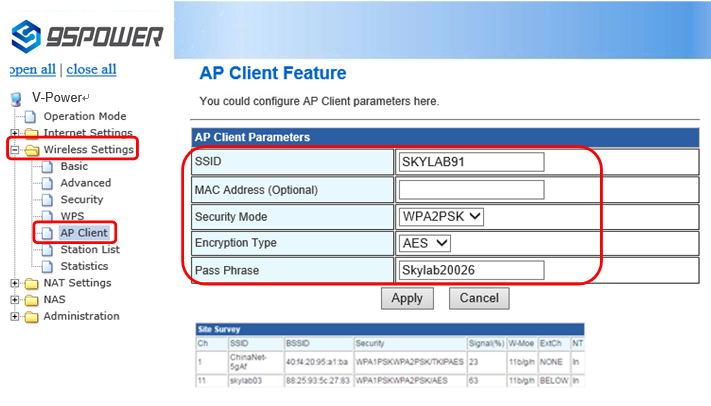Click the Administration folder icon
The width and height of the screenshot is (711, 406).
coord(31,317)
